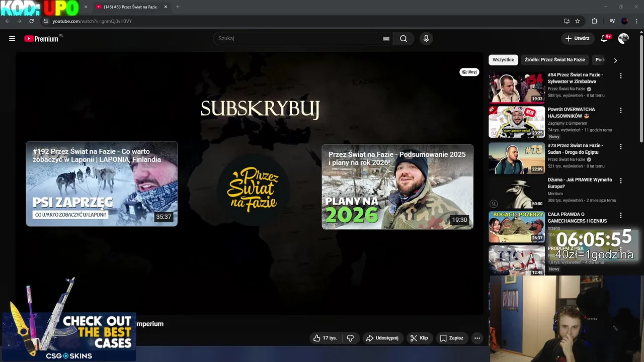Open the PROBLEM Z USA video thumbnail
The height and width of the screenshot is (362, 644).
click(x=517, y=260)
